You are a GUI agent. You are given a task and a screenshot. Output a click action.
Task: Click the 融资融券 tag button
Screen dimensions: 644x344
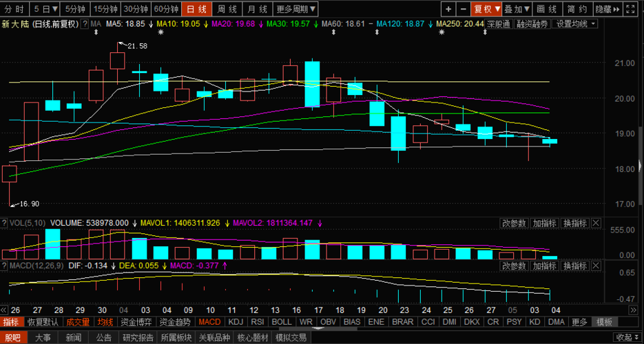(x=532, y=24)
